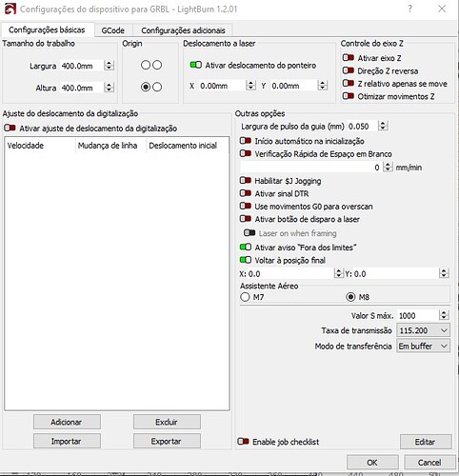Adjust Valor S máx stepper
Screen dimensions: 459x476
[444, 315]
